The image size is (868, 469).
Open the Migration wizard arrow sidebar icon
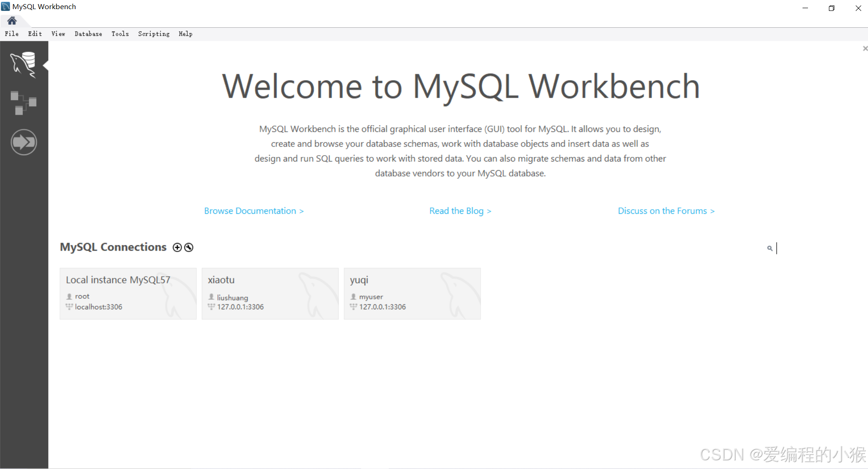tap(24, 142)
